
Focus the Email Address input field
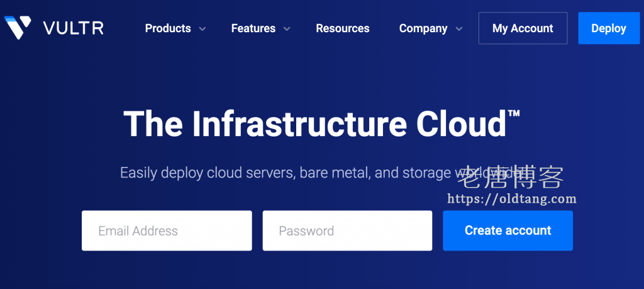click(x=167, y=231)
